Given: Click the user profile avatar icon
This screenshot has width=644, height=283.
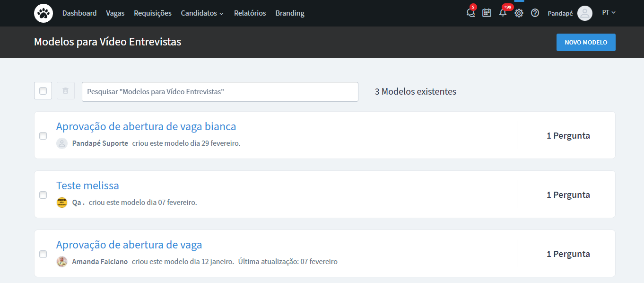Looking at the screenshot, I should coord(584,13).
